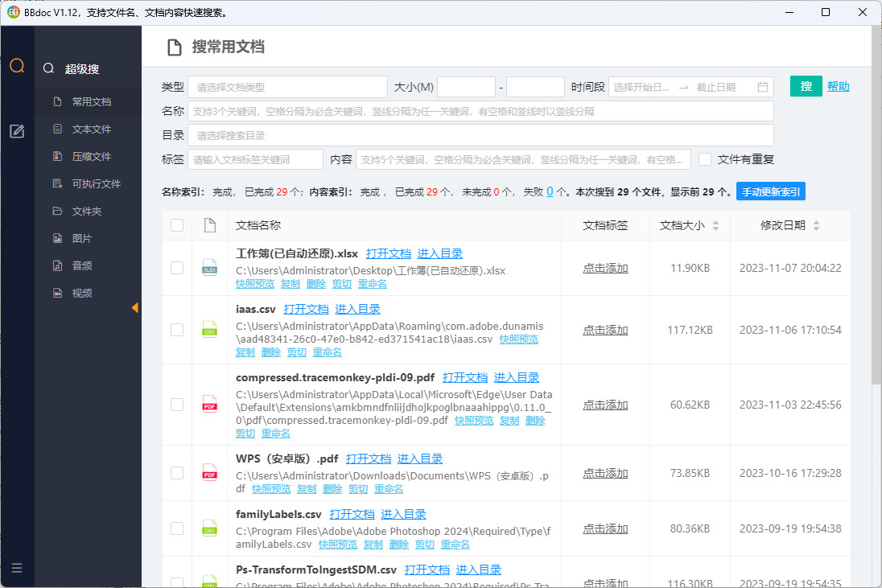Collapse the sidebar with the orange arrow
882x588 pixels.
135,307
